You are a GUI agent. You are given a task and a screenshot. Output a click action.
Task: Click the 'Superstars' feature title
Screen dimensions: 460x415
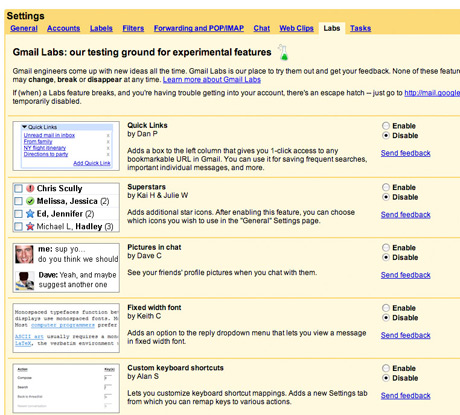(146, 187)
